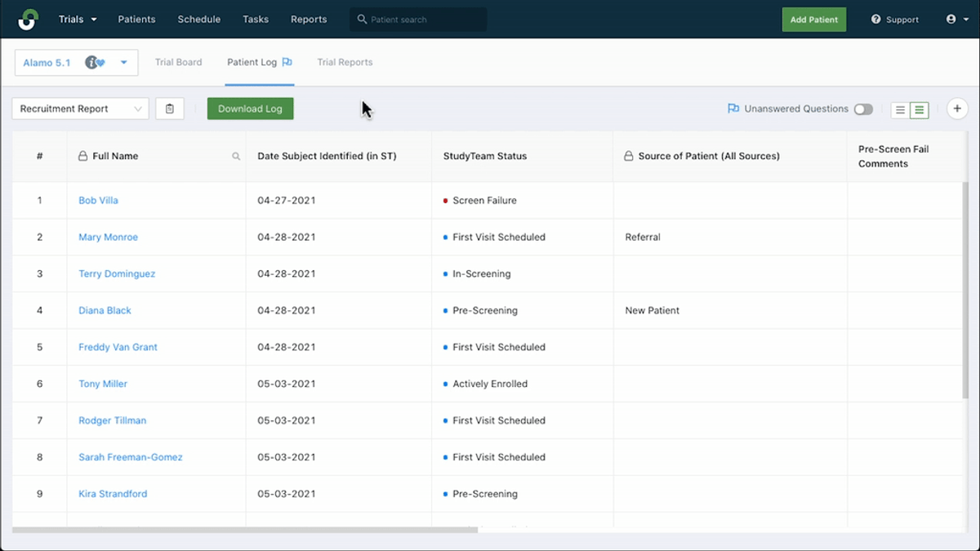Open patient Mary Monroe

108,237
